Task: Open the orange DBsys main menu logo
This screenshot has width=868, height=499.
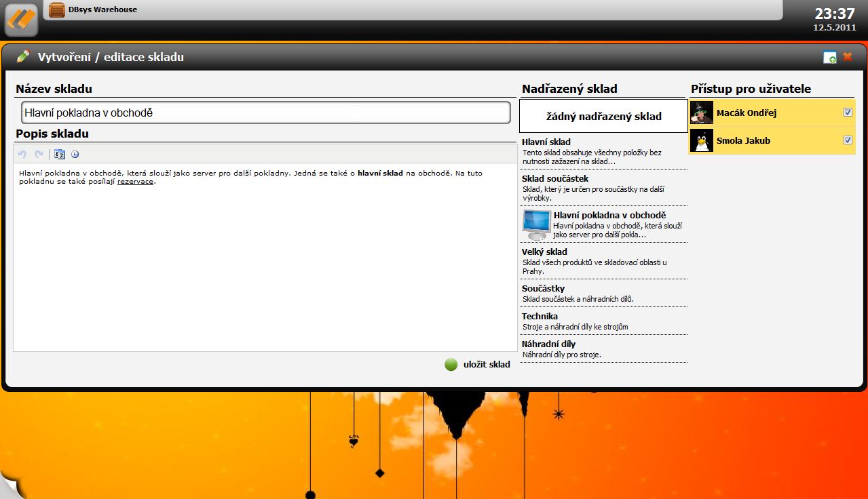Action: (21, 18)
